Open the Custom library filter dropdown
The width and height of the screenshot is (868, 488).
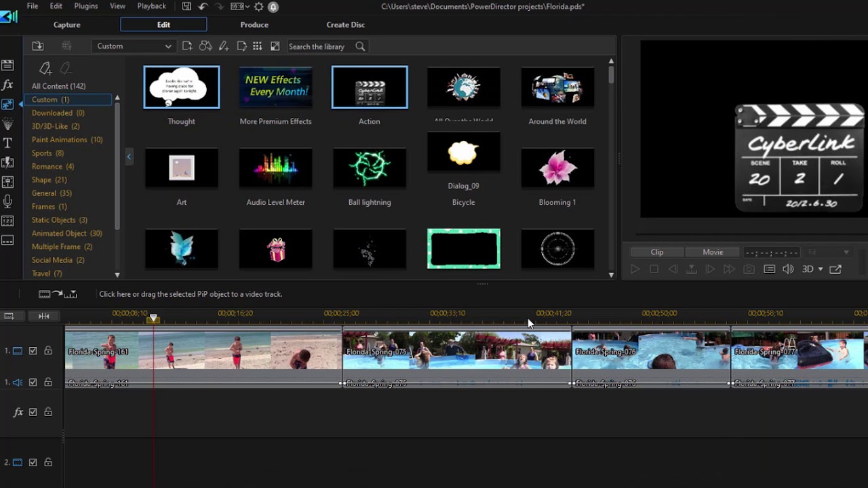(134, 46)
